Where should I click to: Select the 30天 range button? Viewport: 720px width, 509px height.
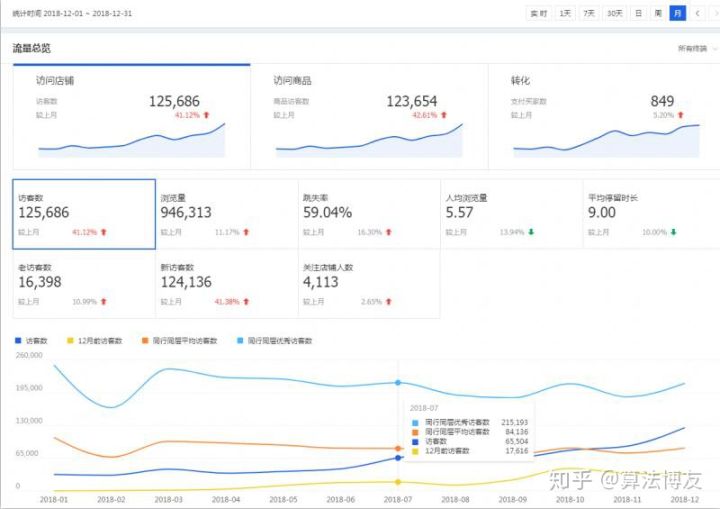tap(614, 13)
